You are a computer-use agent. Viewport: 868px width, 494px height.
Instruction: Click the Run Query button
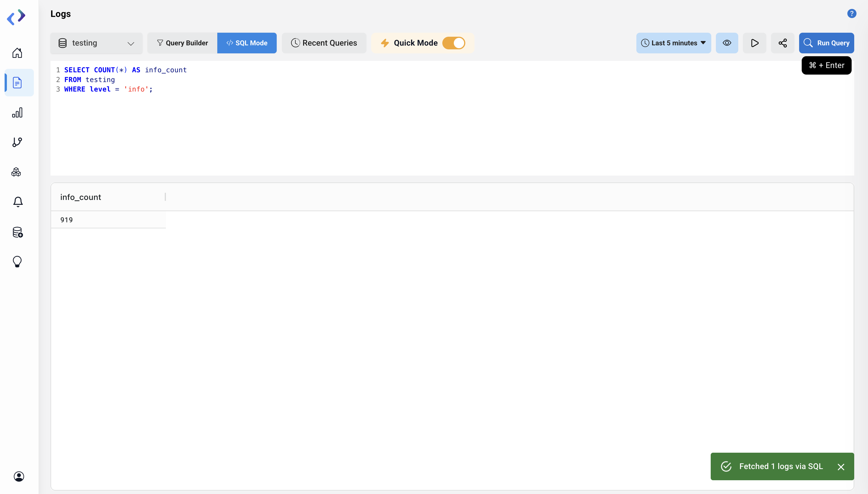[827, 43]
